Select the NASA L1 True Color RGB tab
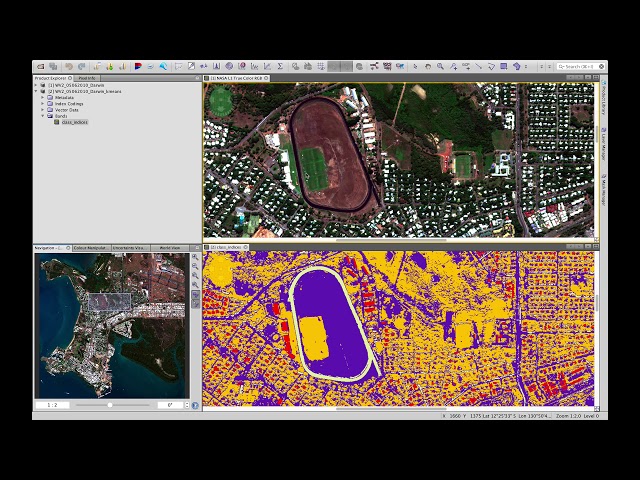The width and height of the screenshot is (640, 480). (x=236, y=78)
